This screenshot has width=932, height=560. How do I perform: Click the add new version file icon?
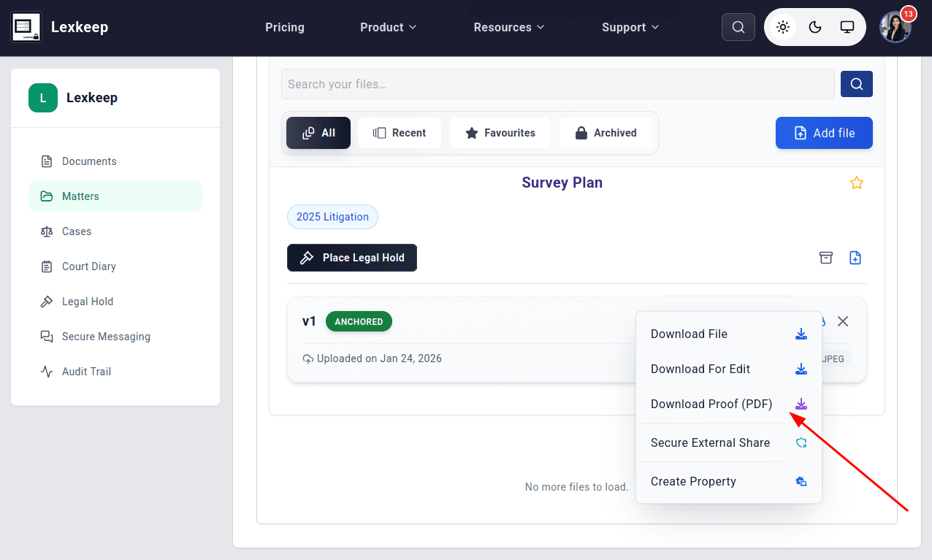click(855, 258)
